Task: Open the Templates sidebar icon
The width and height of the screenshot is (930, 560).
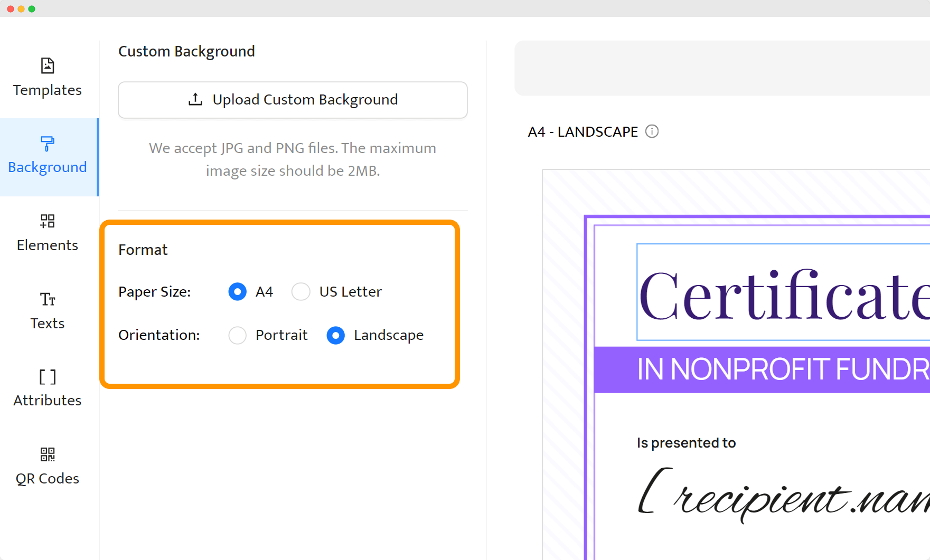Action: pos(48,66)
